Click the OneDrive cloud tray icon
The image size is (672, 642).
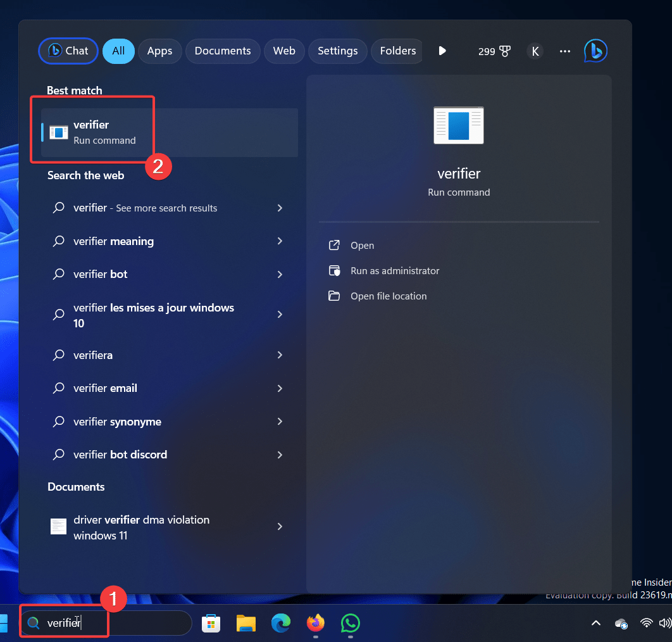click(621, 624)
